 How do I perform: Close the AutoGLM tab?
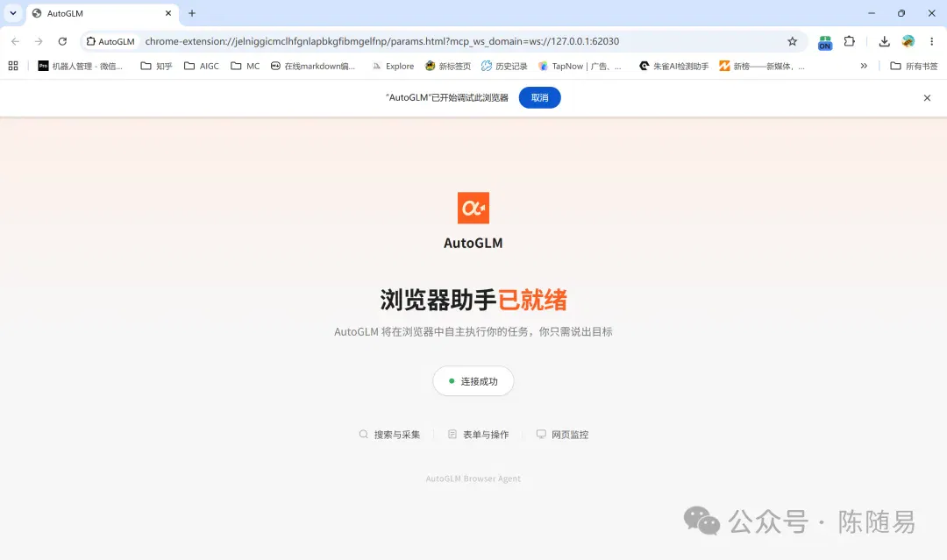pos(168,13)
